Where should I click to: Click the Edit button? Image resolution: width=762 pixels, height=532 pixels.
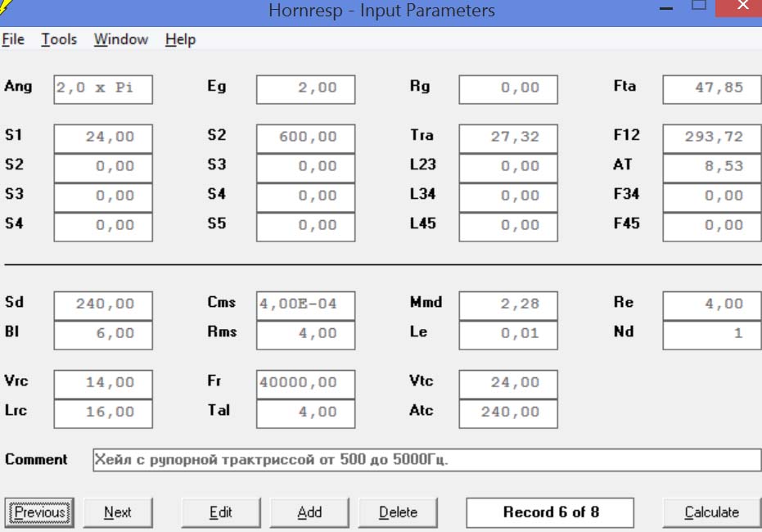[x=221, y=512]
